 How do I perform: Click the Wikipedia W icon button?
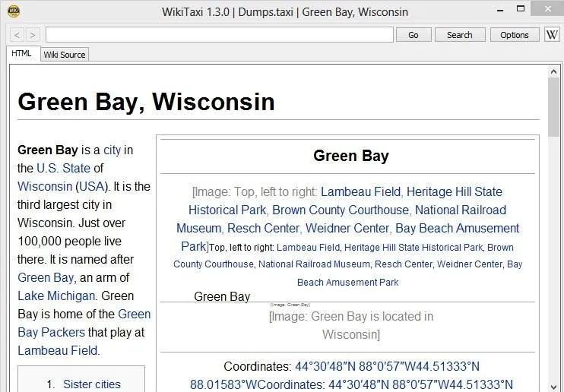tap(552, 35)
